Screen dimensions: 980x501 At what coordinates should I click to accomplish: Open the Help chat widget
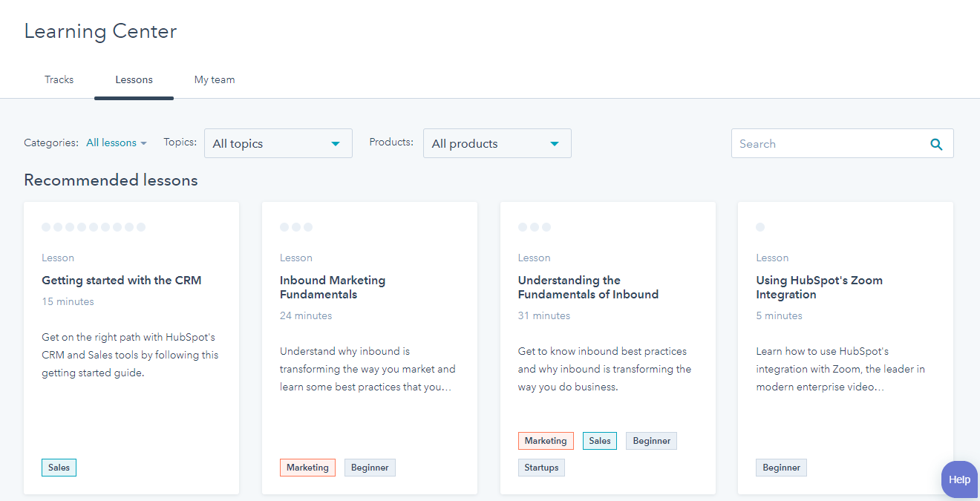(960, 479)
